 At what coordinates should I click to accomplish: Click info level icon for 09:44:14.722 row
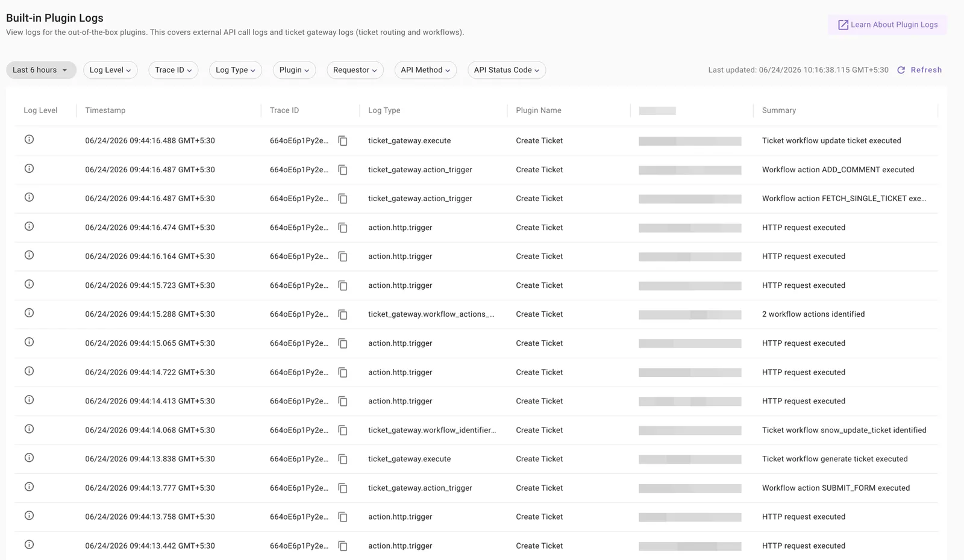[x=29, y=371]
